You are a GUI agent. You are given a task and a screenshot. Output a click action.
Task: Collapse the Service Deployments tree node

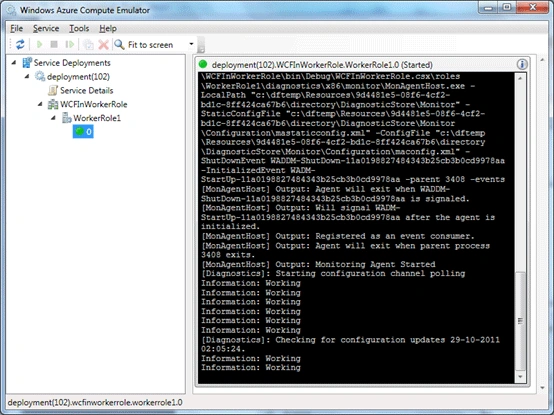point(14,63)
